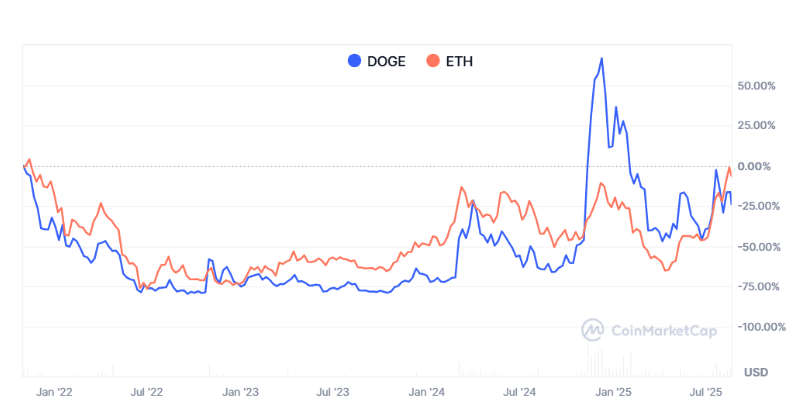Select the Jul '22 x-axis label
This screenshot has width=796, height=415.
pos(147,393)
